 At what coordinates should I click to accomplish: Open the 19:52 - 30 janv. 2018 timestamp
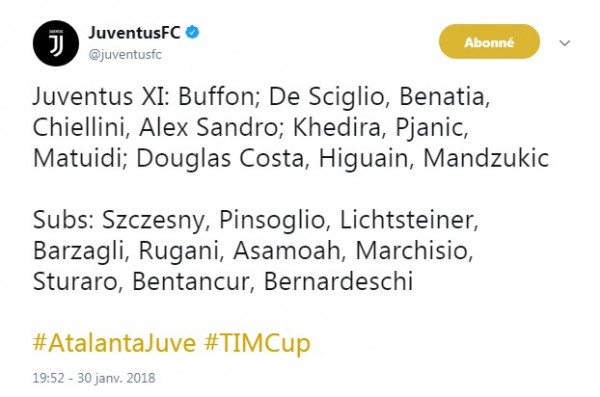coord(94,378)
